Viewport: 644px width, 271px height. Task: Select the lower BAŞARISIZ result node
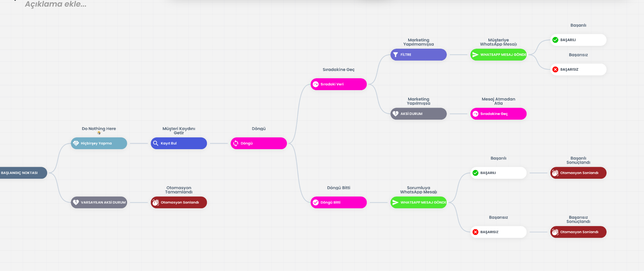pos(498,232)
